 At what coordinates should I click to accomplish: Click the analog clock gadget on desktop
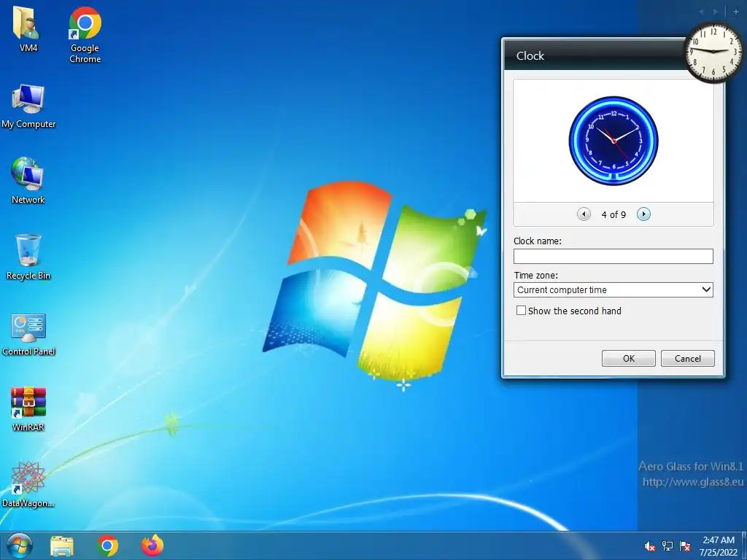pyautogui.click(x=713, y=52)
